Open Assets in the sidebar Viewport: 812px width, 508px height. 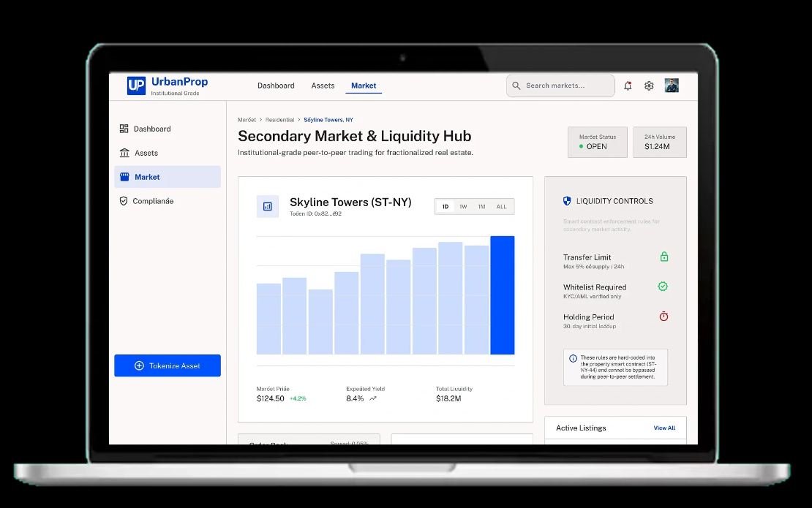point(168,153)
